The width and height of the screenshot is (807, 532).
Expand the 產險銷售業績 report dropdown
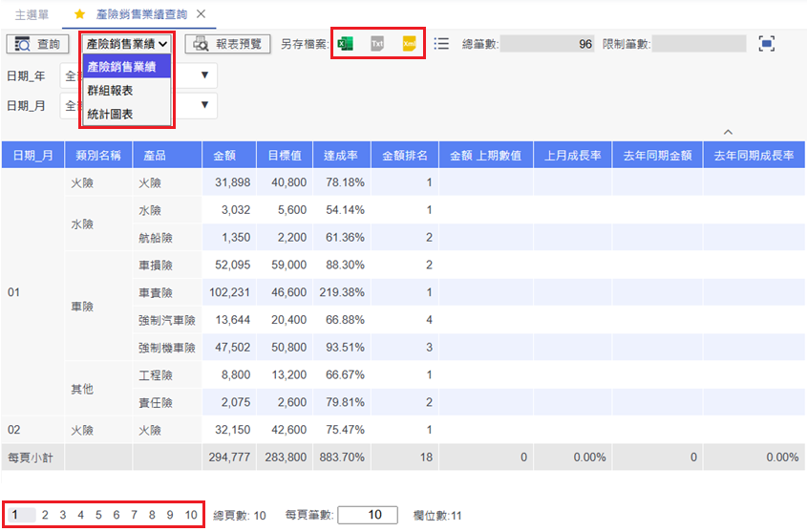click(x=126, y=44)
